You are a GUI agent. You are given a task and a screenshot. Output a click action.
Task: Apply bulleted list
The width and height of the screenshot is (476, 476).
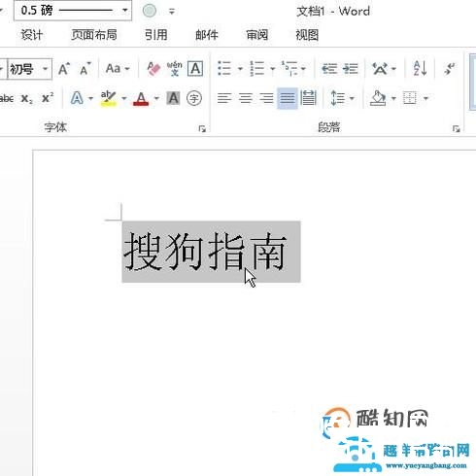click(224, 68)
